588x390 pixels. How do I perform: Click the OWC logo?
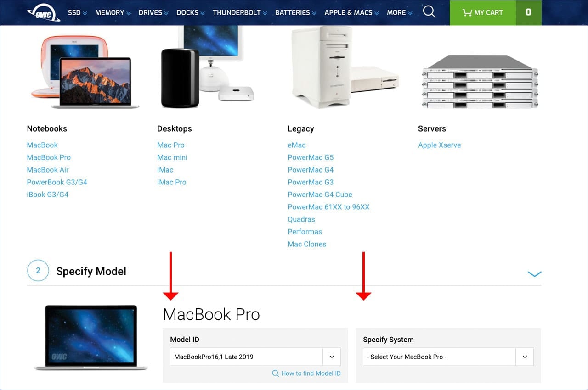44,12
